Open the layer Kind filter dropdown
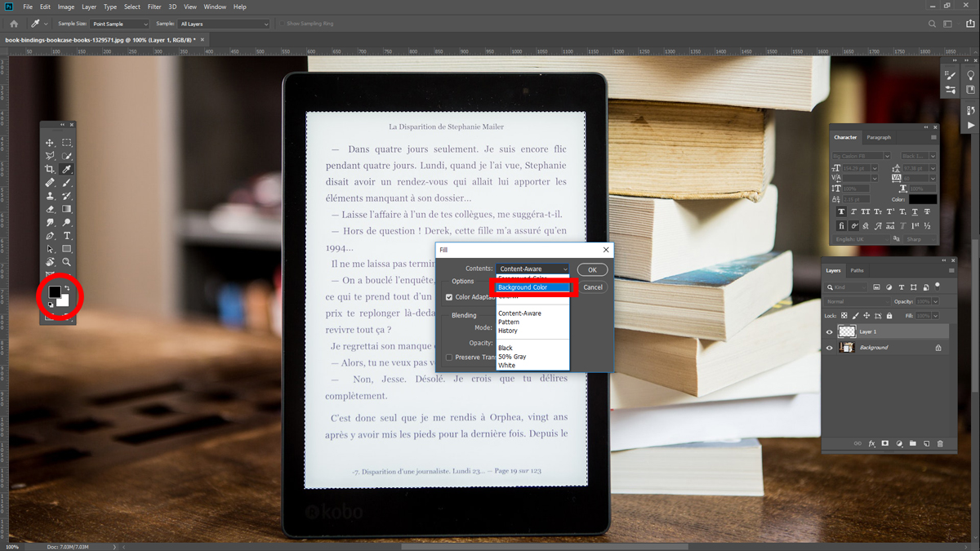Image resolution: width=980 pixels, height=551 pixels. pos(848,287)
